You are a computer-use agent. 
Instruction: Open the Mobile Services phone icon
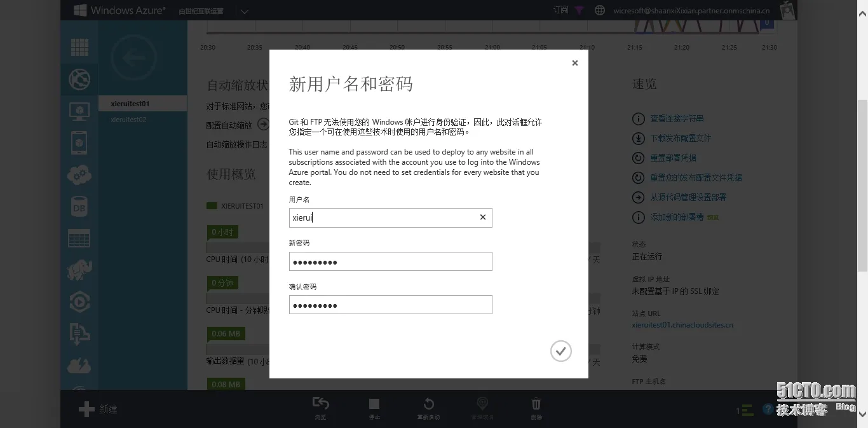coord(79,143)
